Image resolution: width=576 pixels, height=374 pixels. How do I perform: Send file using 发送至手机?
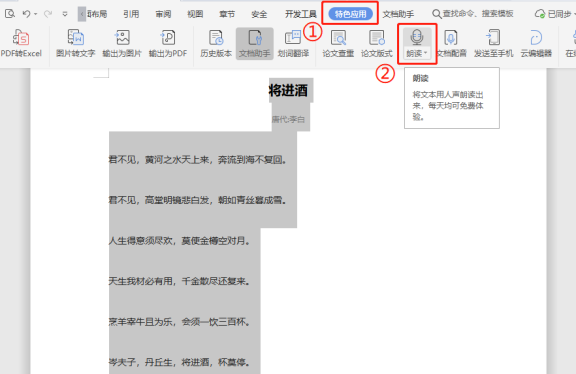(493, 43)
